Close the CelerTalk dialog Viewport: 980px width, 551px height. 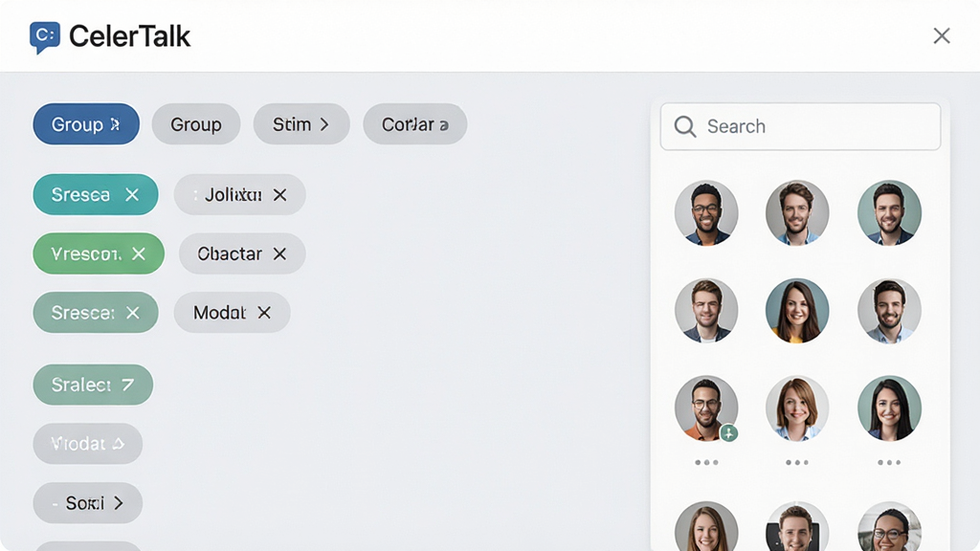click(x=942, y=35)
